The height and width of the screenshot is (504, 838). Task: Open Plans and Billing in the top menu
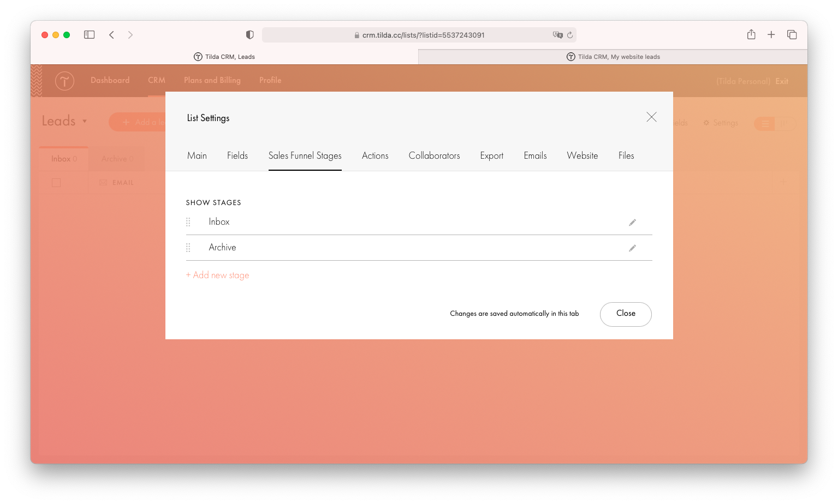click(x=212, y=80)
